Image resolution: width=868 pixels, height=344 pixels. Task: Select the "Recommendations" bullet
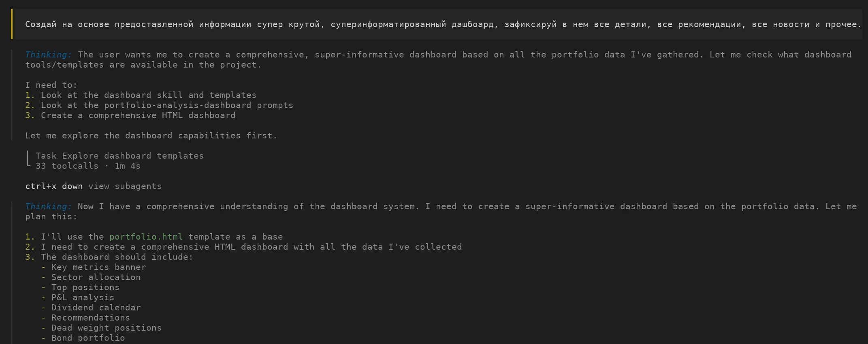(x=91, y=318)
